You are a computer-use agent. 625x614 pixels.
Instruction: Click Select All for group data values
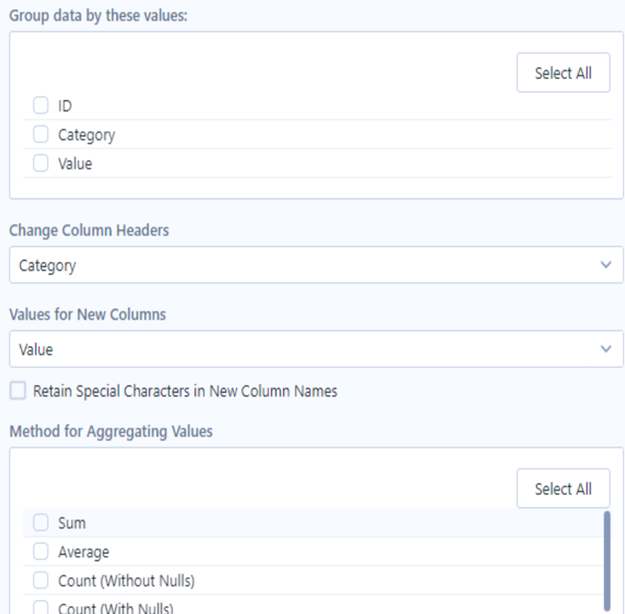563,73
